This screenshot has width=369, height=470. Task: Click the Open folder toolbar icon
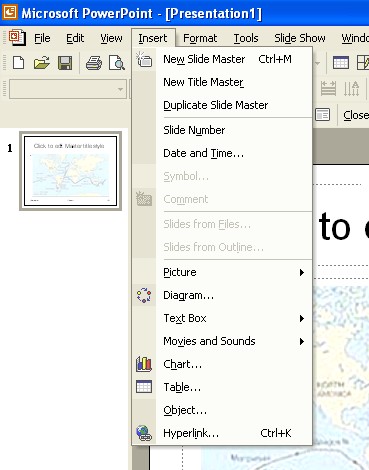pos(42,63)
